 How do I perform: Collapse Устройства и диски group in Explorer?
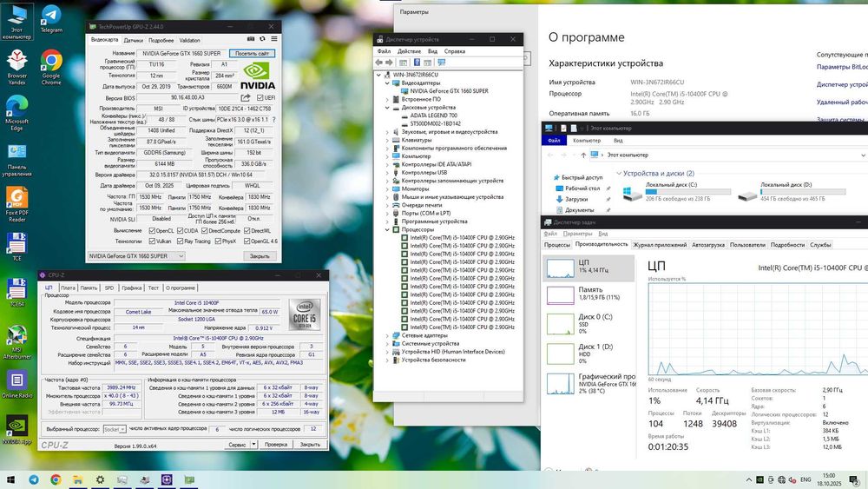point(619,174)
